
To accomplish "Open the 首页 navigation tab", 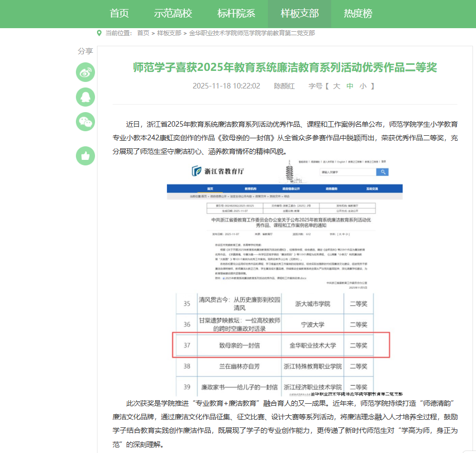I will click(x=119, y=14).
